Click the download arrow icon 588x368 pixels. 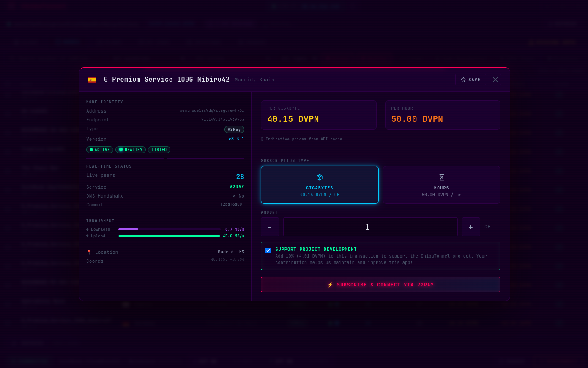tap(88, 229)
